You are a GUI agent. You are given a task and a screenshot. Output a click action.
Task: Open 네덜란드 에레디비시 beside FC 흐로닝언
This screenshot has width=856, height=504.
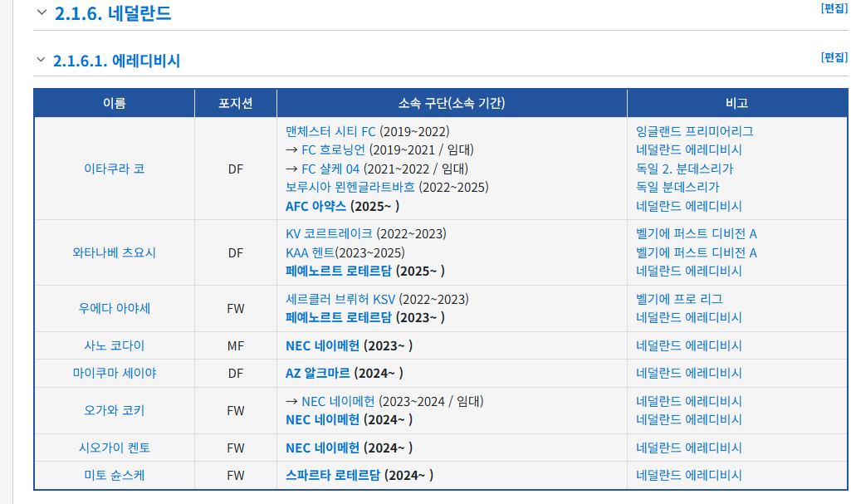[x=689, y=150]
